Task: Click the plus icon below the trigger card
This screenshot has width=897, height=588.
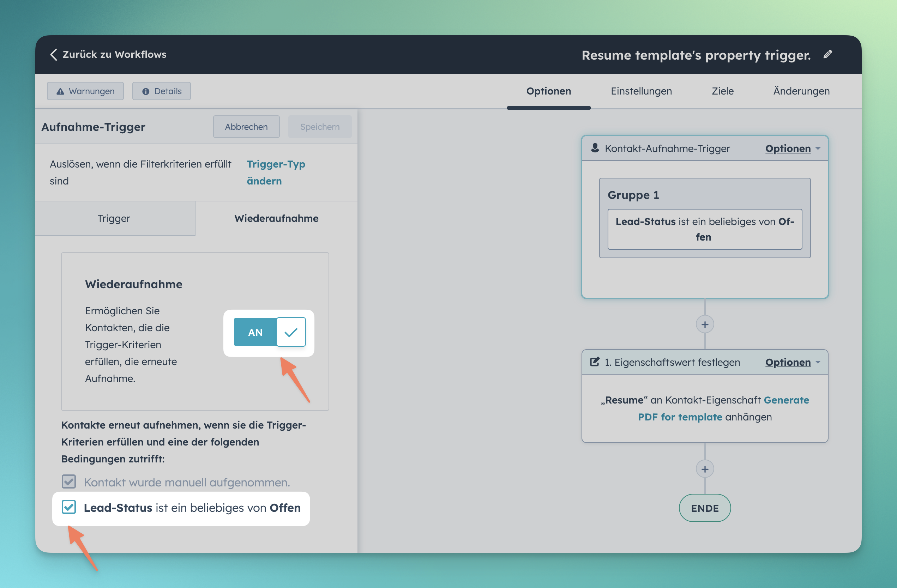Action: (x=704, y=324)
